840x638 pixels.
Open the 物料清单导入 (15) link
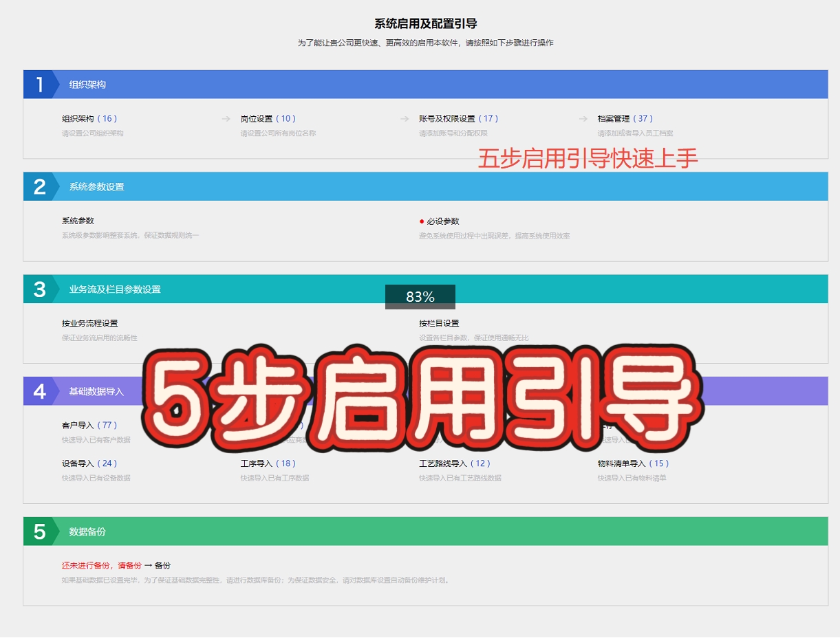634,463
